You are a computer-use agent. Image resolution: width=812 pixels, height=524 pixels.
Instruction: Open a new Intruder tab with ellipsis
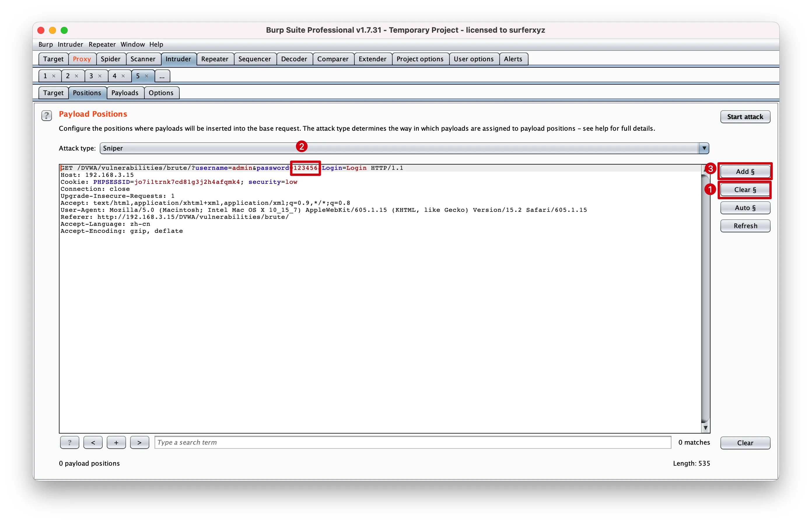coord(162,76)
